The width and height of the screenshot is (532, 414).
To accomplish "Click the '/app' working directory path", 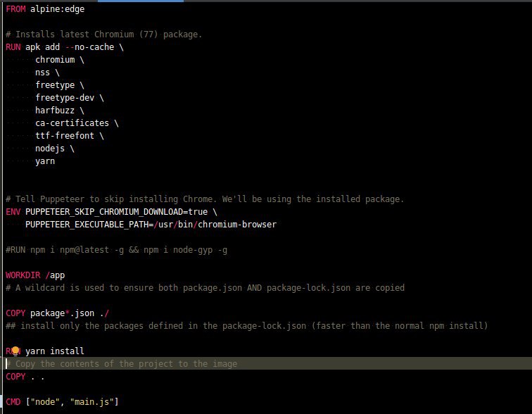I will 55,275.
